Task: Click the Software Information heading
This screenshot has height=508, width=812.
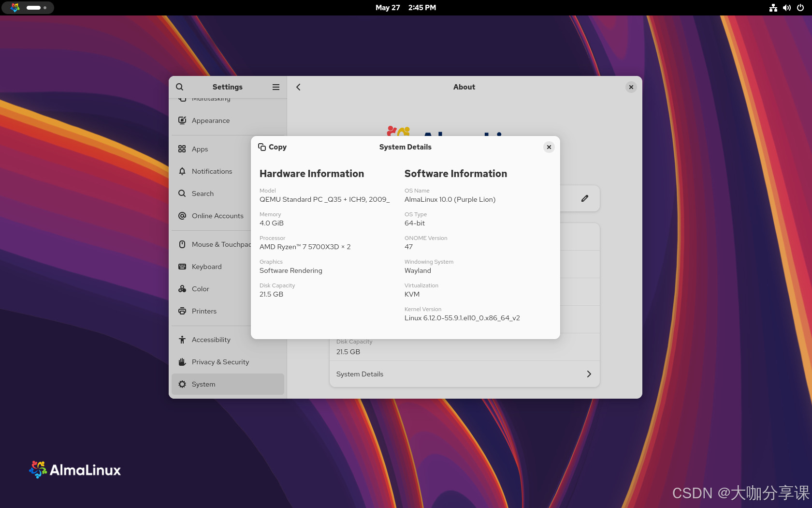Action: [x=456, y=174]
